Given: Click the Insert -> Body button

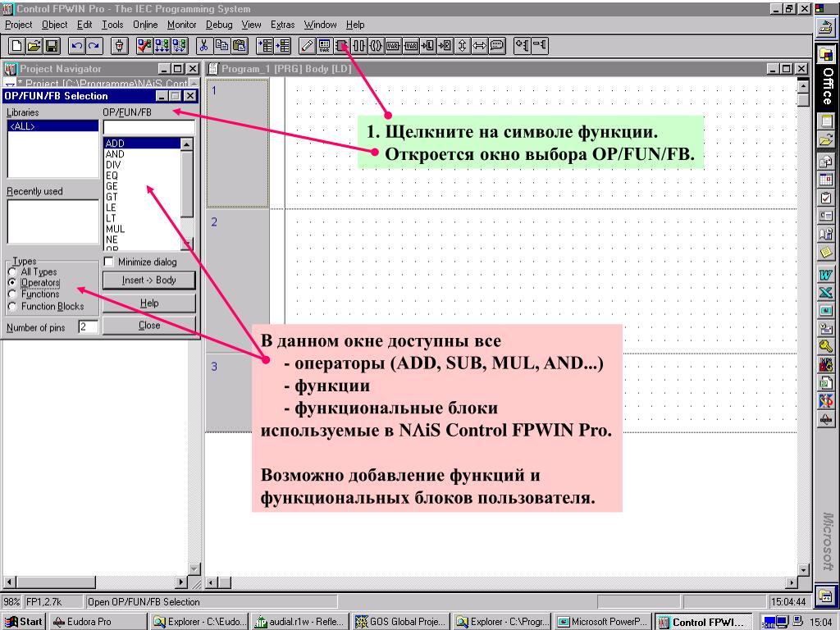Looking at the screenshot, I should click(149, 281).
